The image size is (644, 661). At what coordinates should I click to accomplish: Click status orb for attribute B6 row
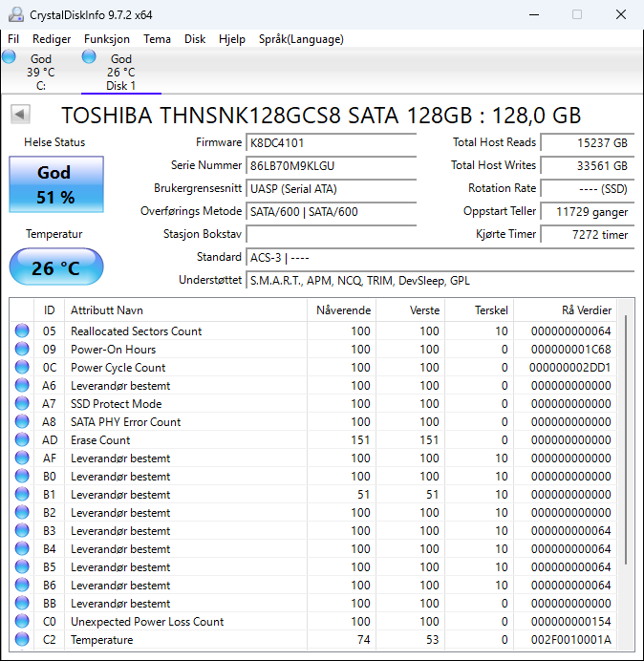22,585
